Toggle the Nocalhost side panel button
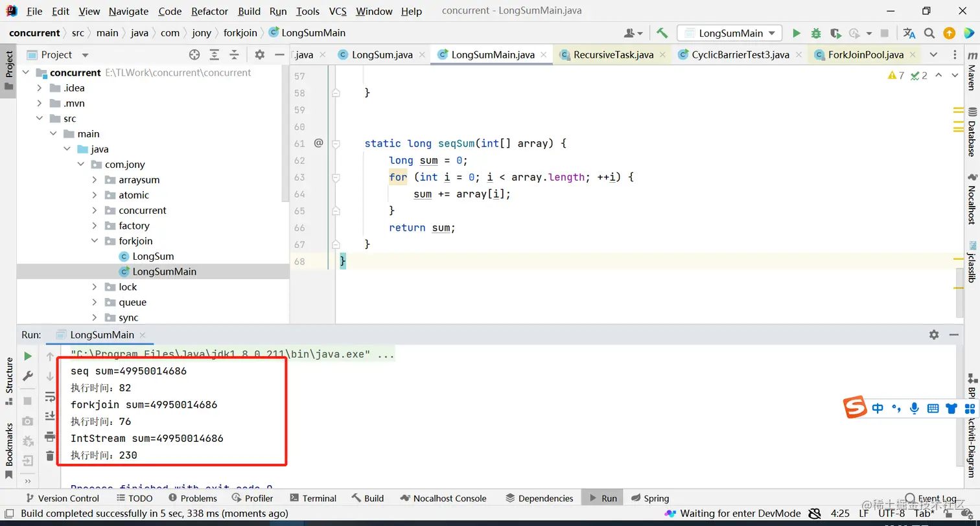Viewport: 980px width, 526px height. coord(972,200)
